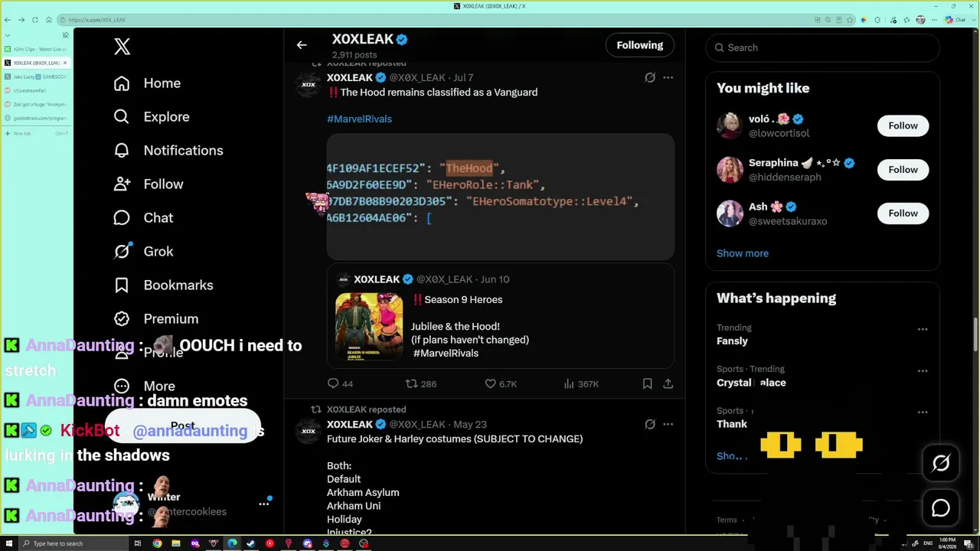Reply to the Hood post with 44 comments
This screenshot has width=980, height=551.
point(340,384)
